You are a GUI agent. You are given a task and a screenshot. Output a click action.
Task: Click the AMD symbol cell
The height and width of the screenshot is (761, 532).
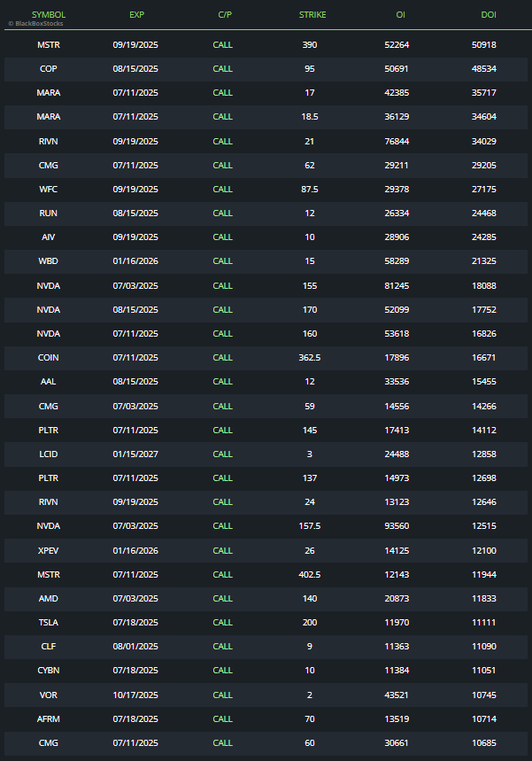tap(49, 598)
